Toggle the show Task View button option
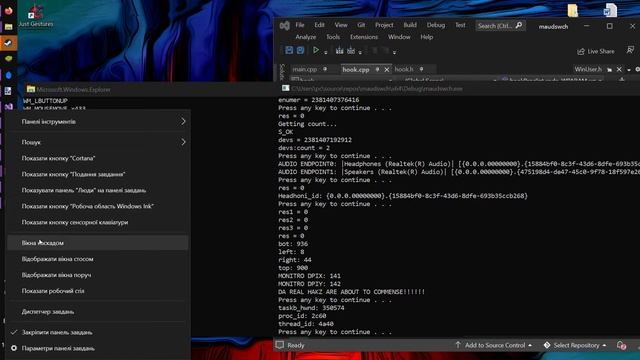Viewport: 640px width, 360px height. click(99, 174)
